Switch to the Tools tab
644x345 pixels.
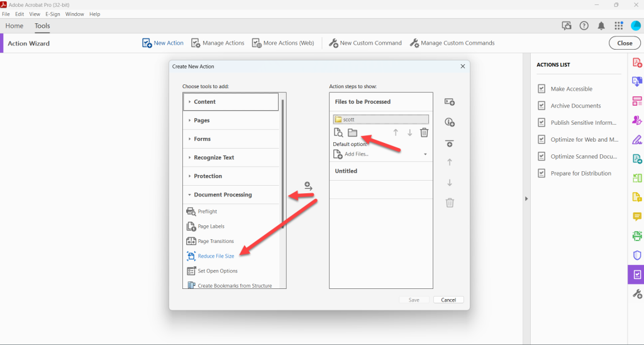coord(42,25)
